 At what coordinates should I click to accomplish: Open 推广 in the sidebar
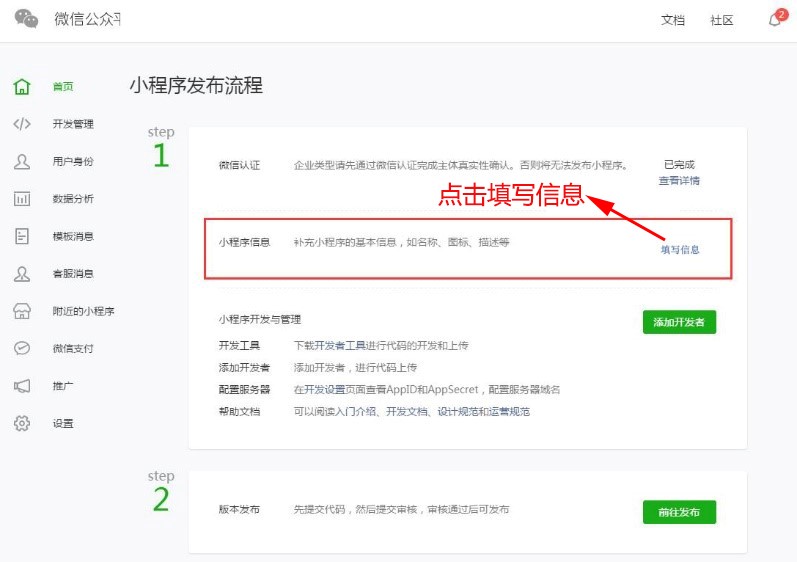click(63, 386)
